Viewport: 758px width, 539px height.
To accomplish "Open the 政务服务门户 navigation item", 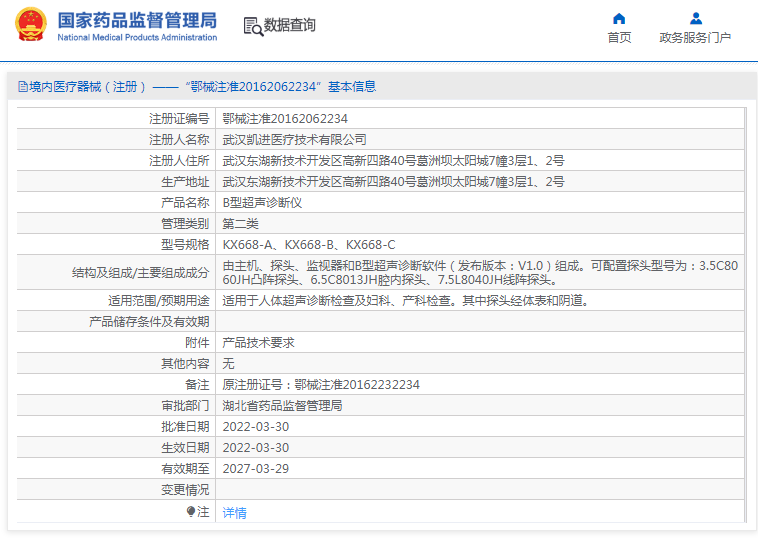I will tap(695, 38).
